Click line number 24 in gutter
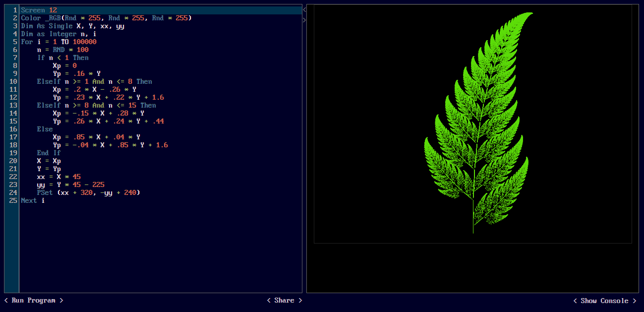The image size is (644, 312). (x=13, y=192)
